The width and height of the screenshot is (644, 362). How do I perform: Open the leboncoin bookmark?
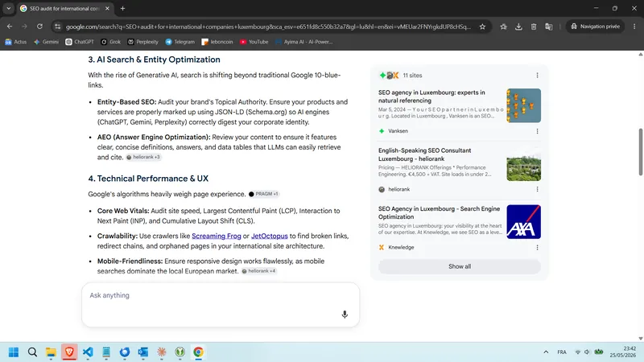point(217,42)
